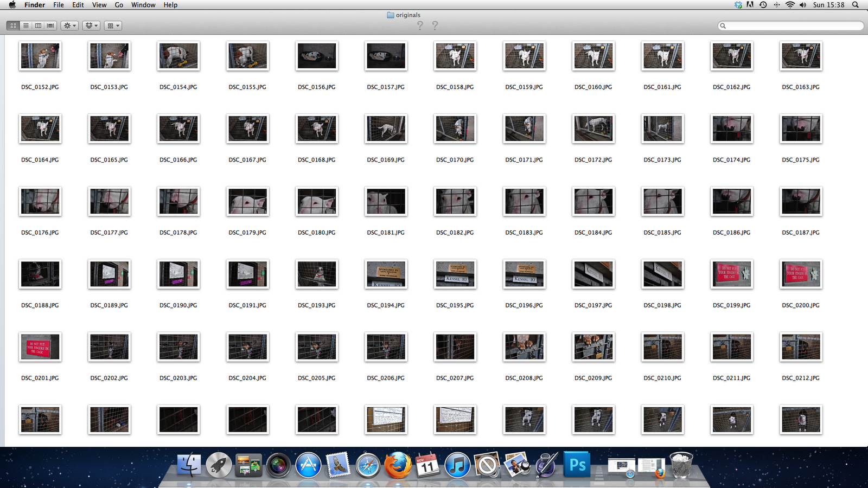868x488 pixels.
Task: Select the DSC_0169.JPG thumbnail
Action: 386,129
